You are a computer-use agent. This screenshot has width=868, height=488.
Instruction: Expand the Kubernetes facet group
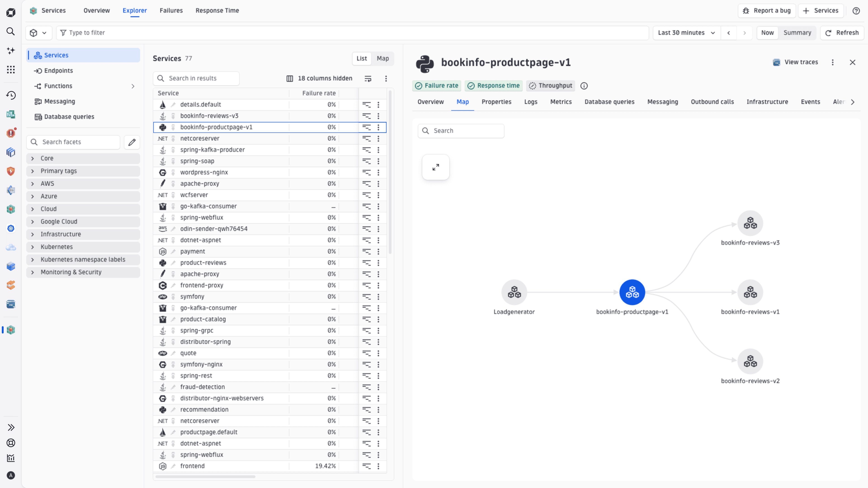(x=83, y=247)
